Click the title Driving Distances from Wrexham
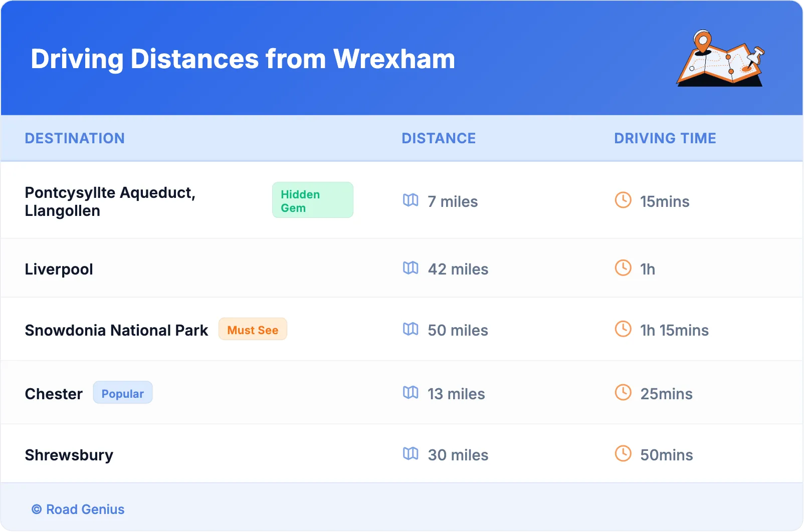 tap(243, 59)
